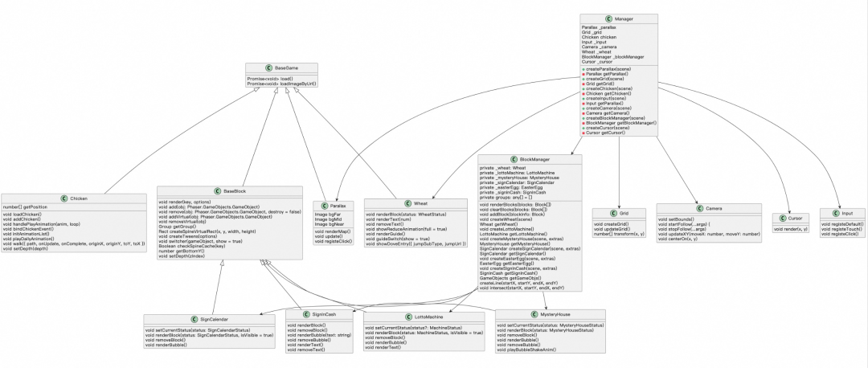This screenshot has height=368, width=868.
Task: Click red marker before Chicken getChicken()
Action: (x=583, y=93)
